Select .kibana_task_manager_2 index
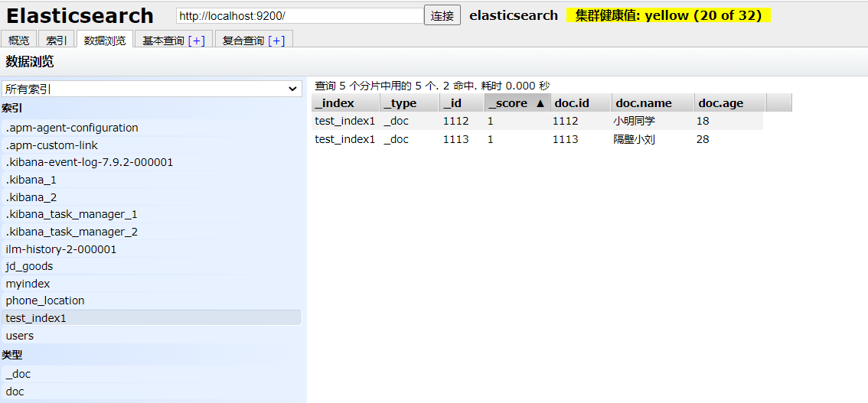The width and height of the screenshot is (868, 403). 152,232
